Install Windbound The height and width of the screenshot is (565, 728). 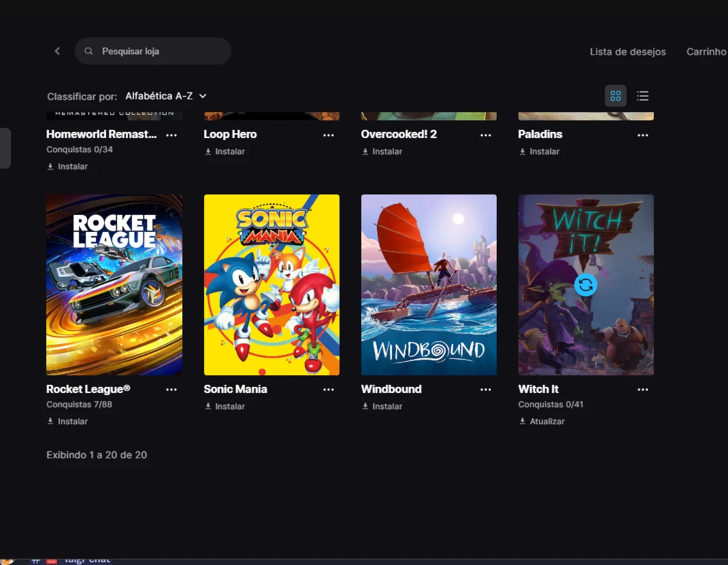(x=382, y=407)
